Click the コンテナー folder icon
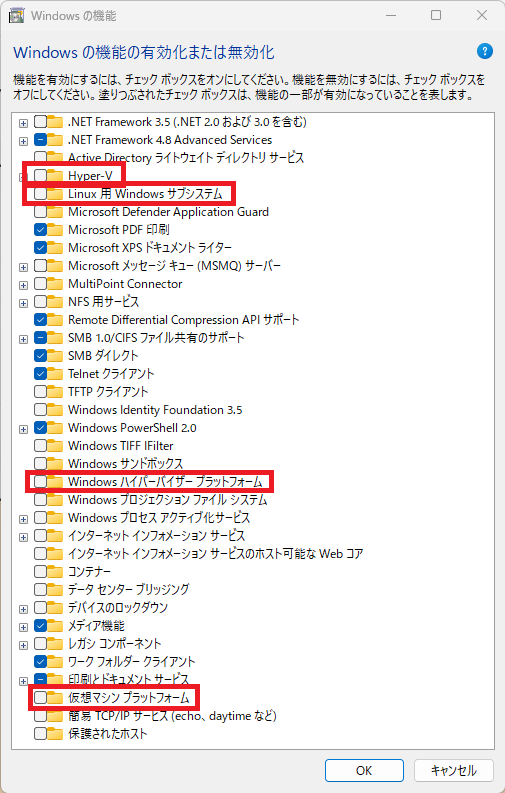 point(55,571)
